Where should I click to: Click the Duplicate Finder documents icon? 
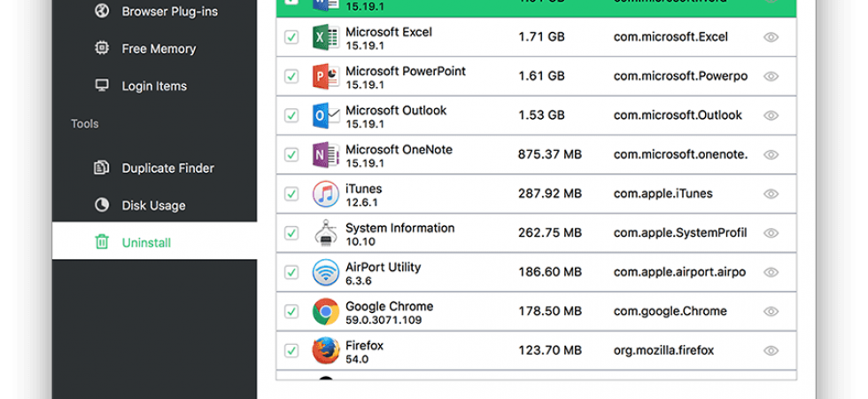[x=102, y=168]
